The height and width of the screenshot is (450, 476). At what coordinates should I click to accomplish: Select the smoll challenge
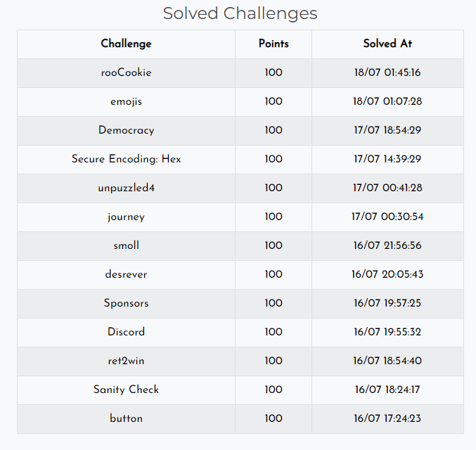tap(126, 245)
